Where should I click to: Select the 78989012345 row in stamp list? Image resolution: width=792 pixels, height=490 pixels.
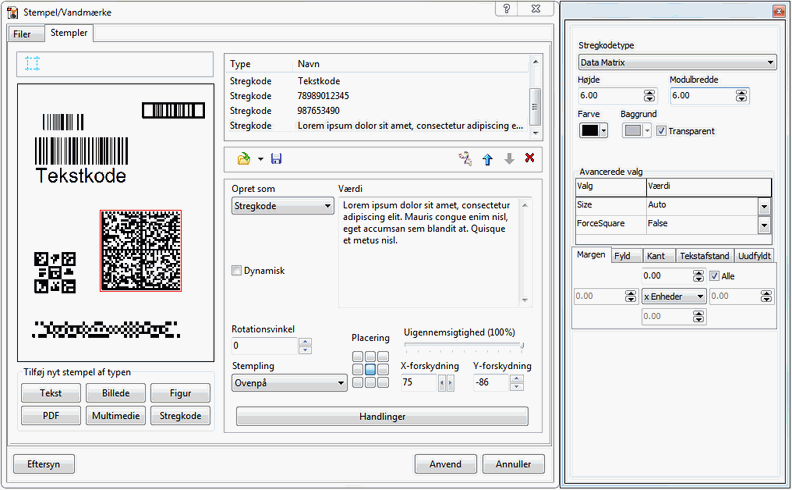pyautogui.click(x=376, y=95)
